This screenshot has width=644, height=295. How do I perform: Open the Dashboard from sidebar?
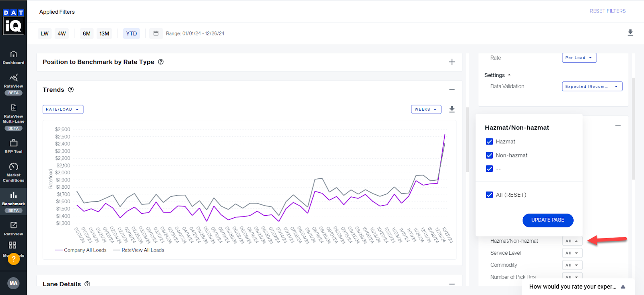coord(13,57)
